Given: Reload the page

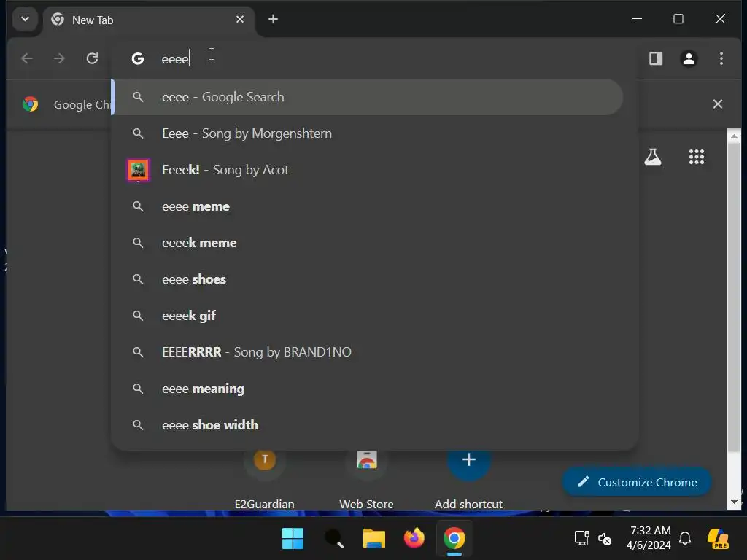Looking at the screenshot, I should click(x=92, y=58).
